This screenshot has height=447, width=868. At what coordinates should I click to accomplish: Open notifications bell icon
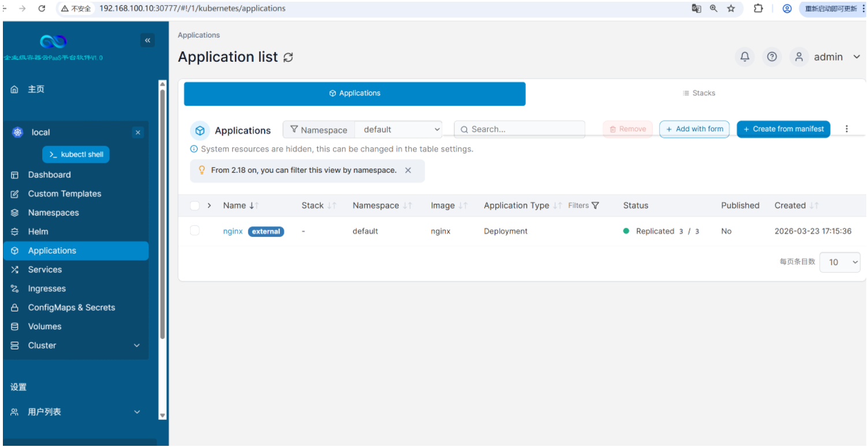click(745, 57)
